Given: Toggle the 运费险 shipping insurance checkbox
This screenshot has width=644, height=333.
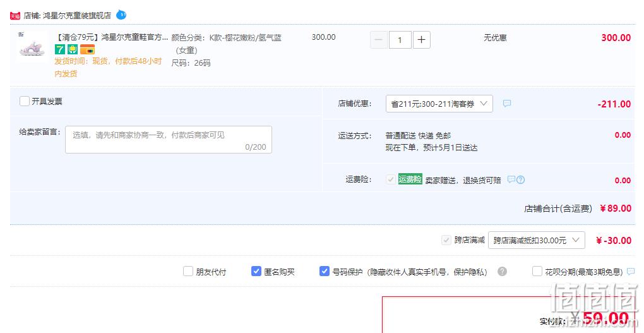Looking at the screenshot, I should pyautogui.click(x=391, y=179).
